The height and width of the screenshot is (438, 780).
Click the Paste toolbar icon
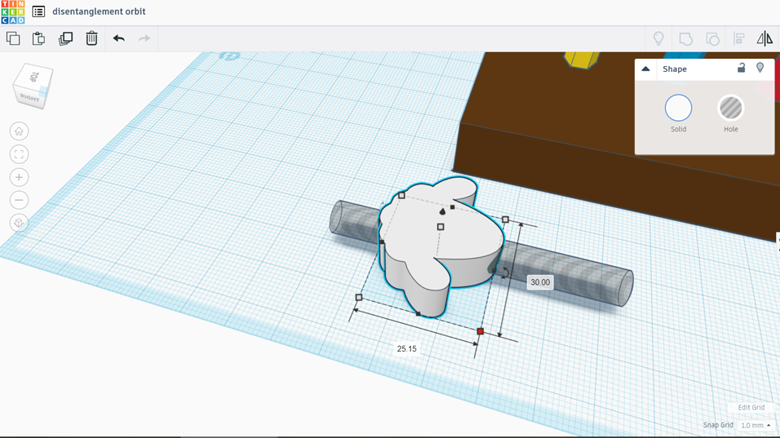tap(38, 38)
